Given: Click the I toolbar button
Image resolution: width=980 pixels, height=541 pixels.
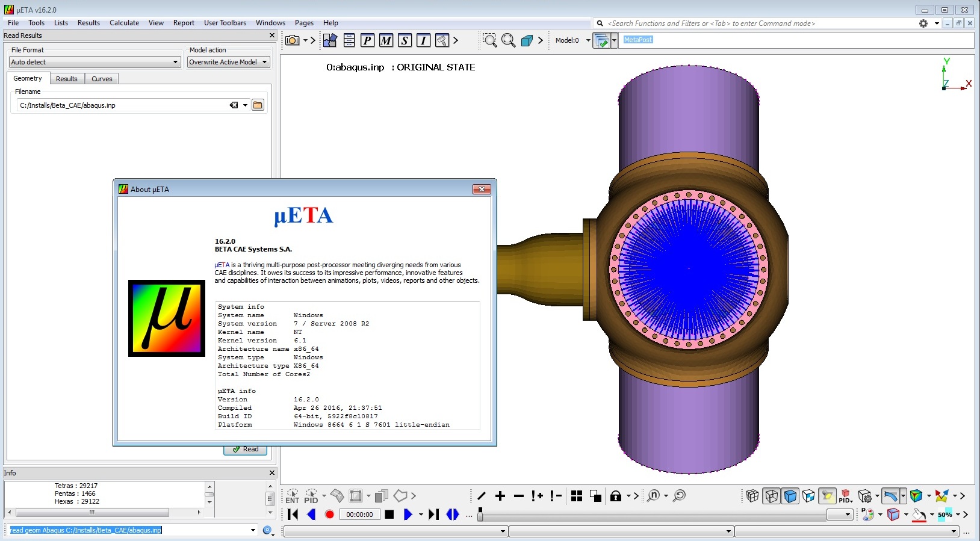Looking at the screenshot, I should click(x=423, y=40).
